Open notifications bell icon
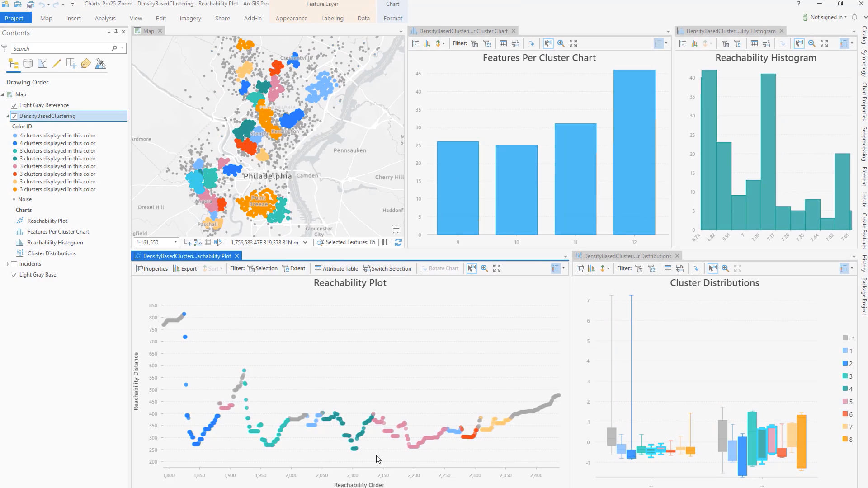The height and width of the screenshot is (488, 868). click(854, 17)
